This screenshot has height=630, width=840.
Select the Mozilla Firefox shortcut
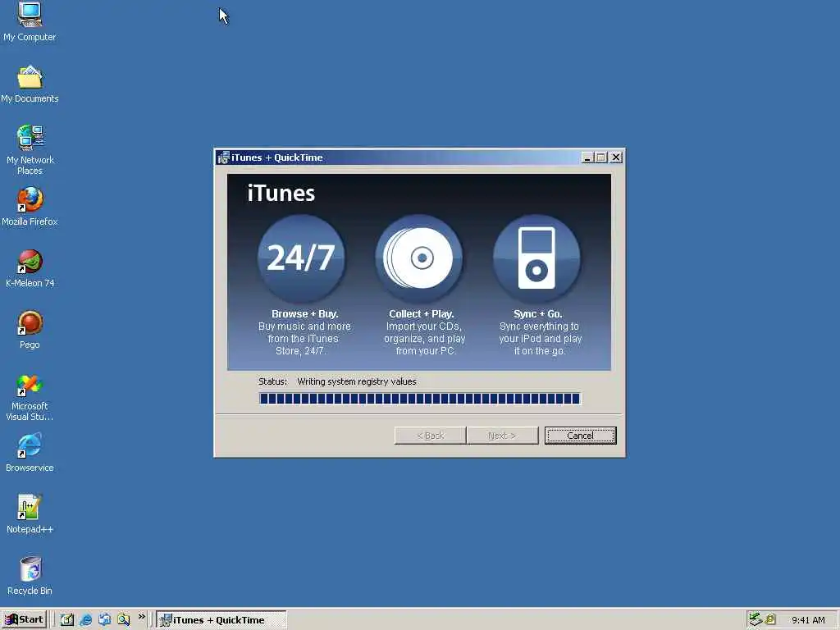click(30, 206)
